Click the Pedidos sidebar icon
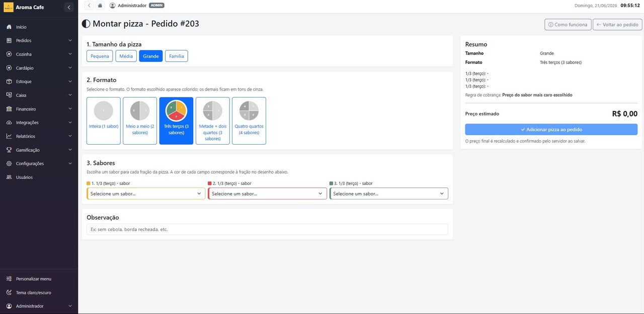The height and width of the screenshot is (314, 644). point(9,41)
